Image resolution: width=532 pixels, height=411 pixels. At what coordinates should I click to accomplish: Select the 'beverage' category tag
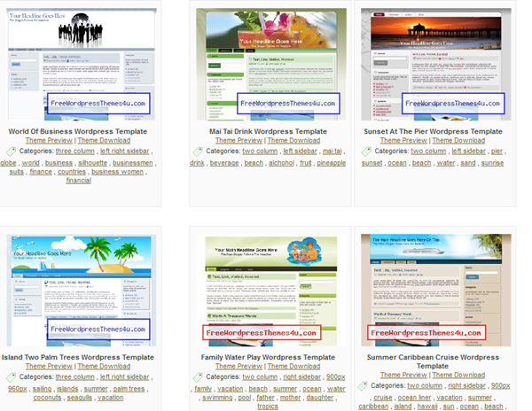224,163
